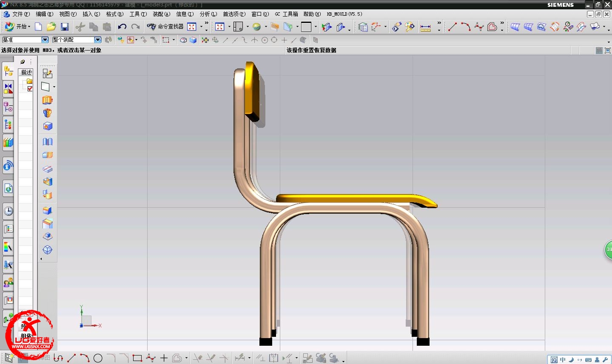Viewport: 612px width, 364px height.
Task: Open the 首选项(P) menu
Action: 234,14
